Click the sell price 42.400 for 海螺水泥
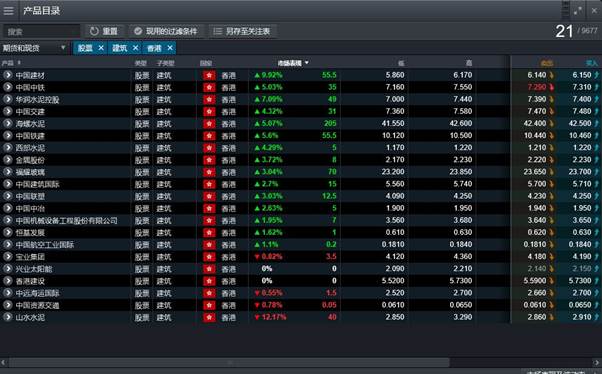The width and height of the screenshot is (602, 374). point(534,124)
